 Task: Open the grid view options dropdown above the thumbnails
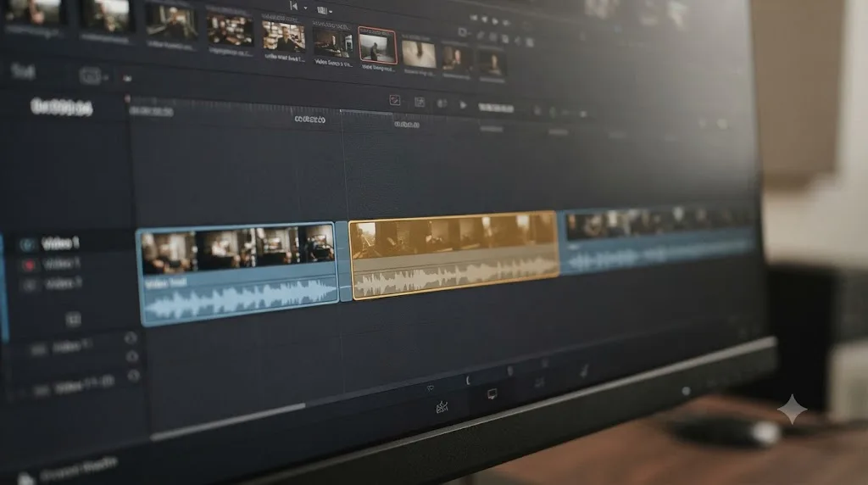pos(325,10)
